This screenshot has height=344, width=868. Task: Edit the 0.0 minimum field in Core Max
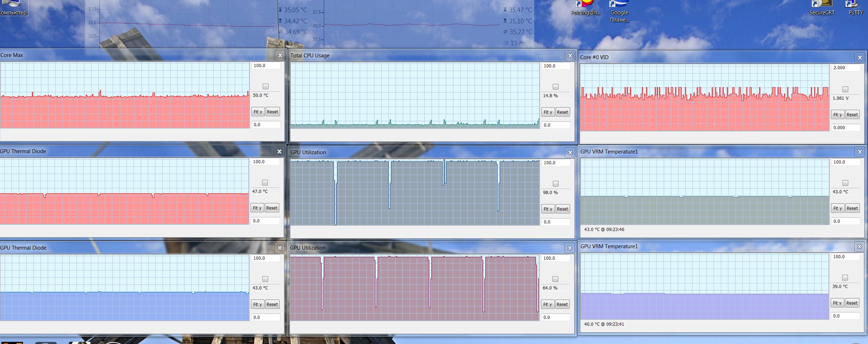tap(266, 124)
